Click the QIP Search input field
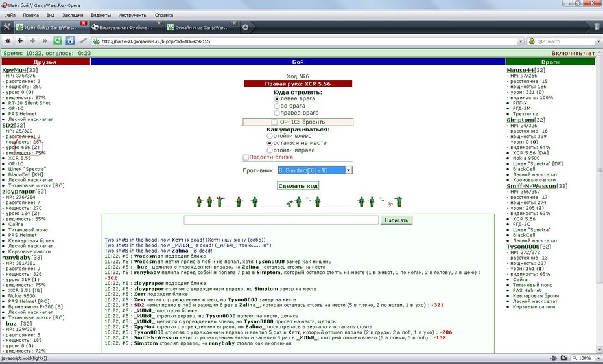 (x=565, y=41)
